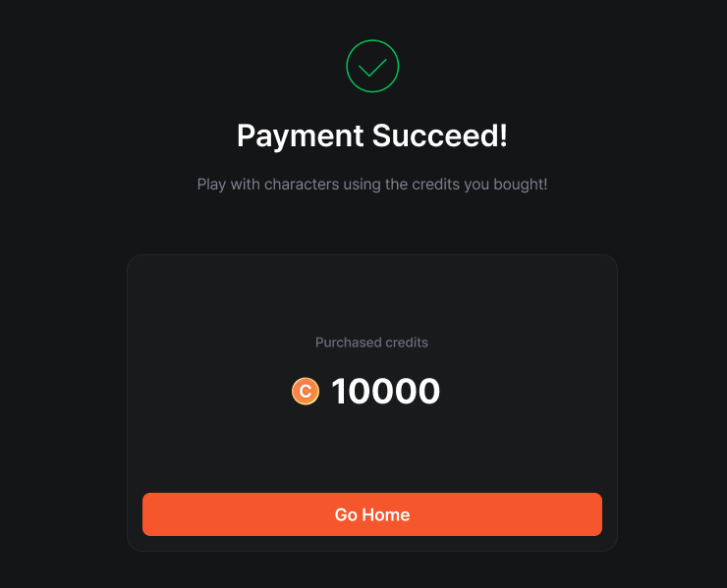This screenshot has height=588, width=727.
Task: Click the "Purchased credits" label
Action: tap(371, 343)
